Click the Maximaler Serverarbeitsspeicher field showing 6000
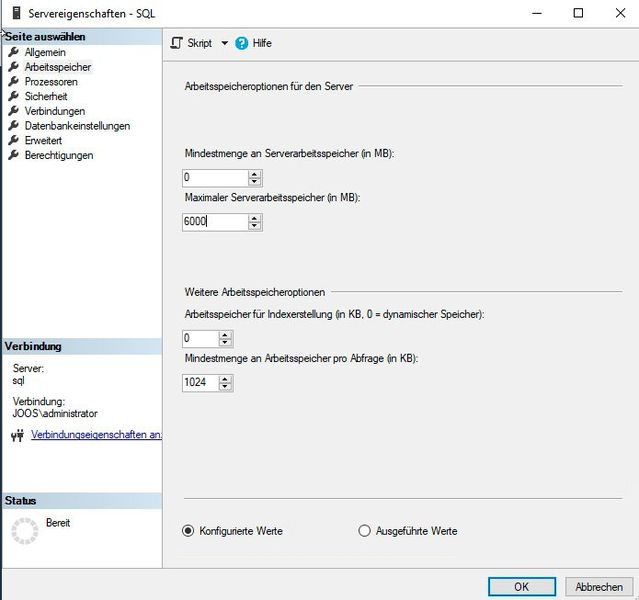The image size is (639, 600). coord(215,222)
